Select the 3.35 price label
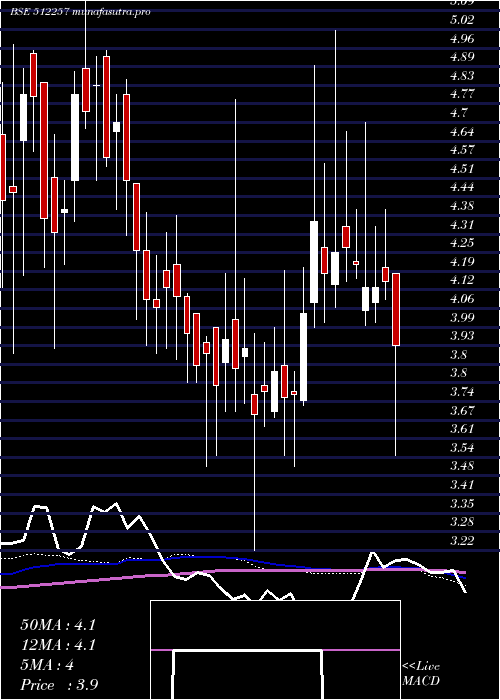 462,503
